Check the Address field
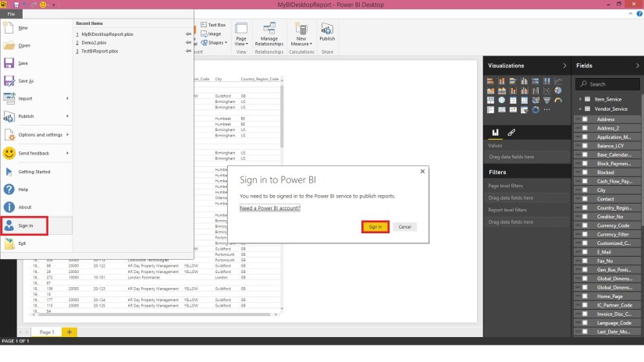 coord(585,119)
